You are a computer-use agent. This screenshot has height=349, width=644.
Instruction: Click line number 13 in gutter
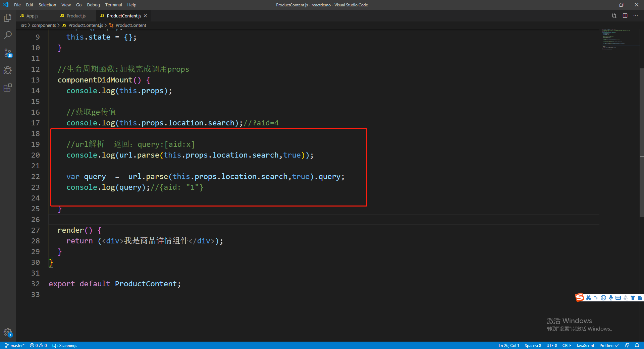pyautogui.click(x=36, y=80)
